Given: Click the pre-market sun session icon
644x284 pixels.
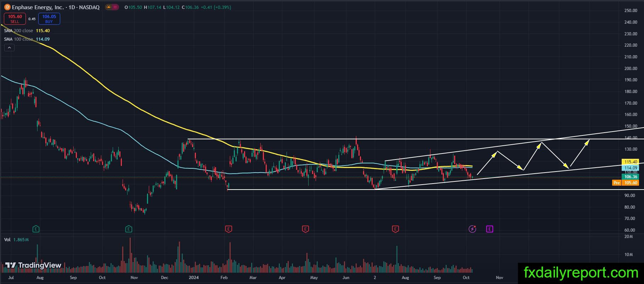Looking at the screenshot, I should click(x=109, y=7).
